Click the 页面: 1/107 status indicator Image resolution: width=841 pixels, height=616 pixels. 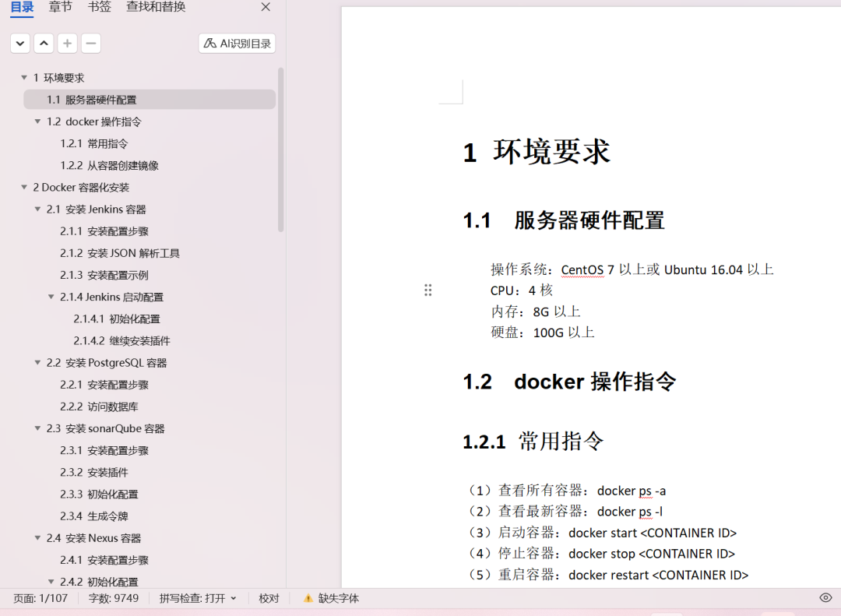pos(40,598)
